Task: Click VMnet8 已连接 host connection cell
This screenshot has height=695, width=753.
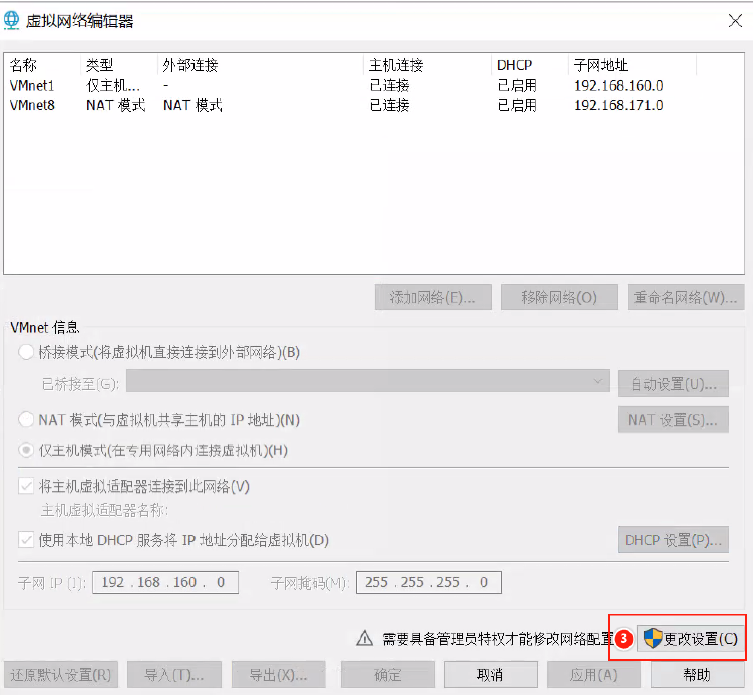Action: point(389,105)
